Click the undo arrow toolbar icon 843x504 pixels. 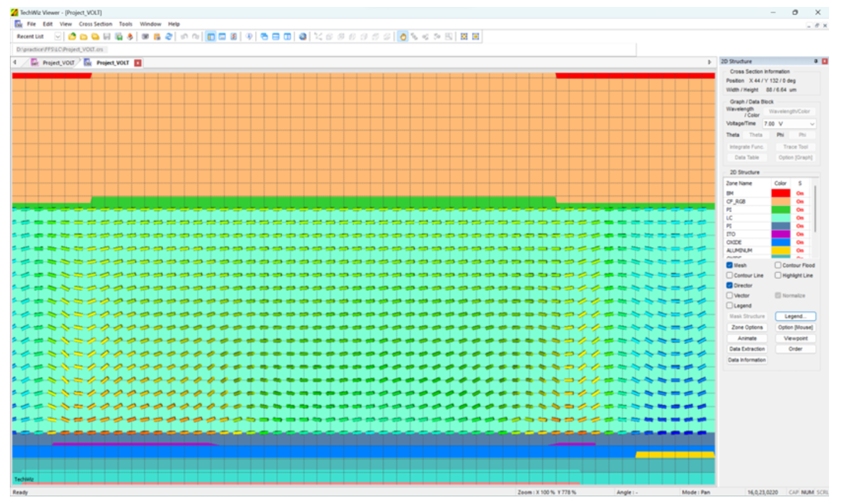tap(184, 37)
